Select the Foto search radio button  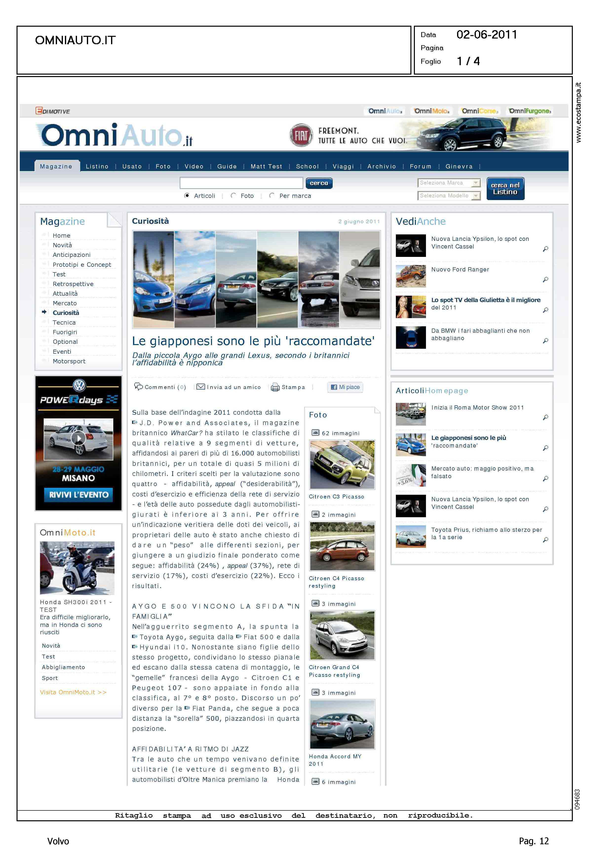click(x=234, y=195)
